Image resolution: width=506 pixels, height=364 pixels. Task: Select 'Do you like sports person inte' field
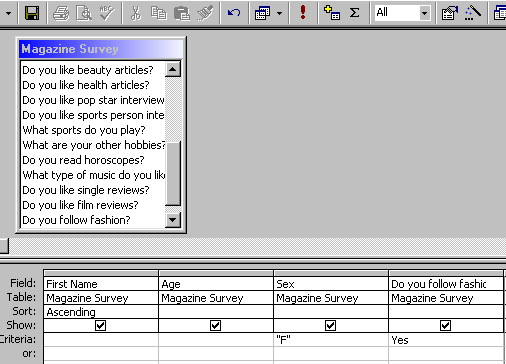click(93, 115)
